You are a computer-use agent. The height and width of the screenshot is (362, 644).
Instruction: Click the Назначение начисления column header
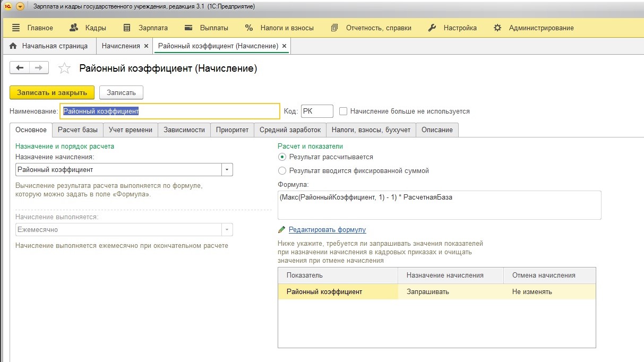[450, 275]
